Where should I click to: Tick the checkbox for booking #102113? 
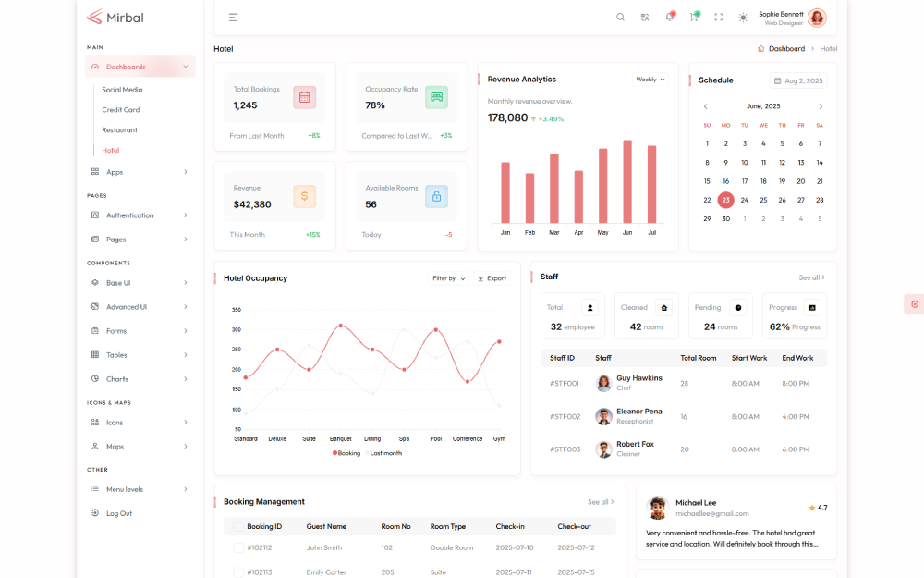click(x=238, y=572)
